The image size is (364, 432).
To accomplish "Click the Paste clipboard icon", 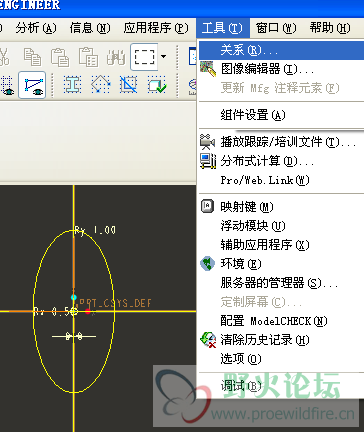I will pyautogui.click(x=60, y=57).
